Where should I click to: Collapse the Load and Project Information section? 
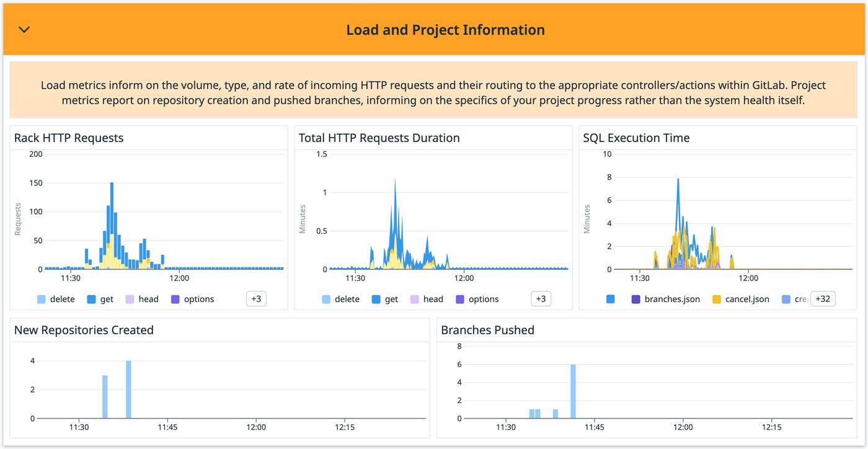(x=24, y=29)
